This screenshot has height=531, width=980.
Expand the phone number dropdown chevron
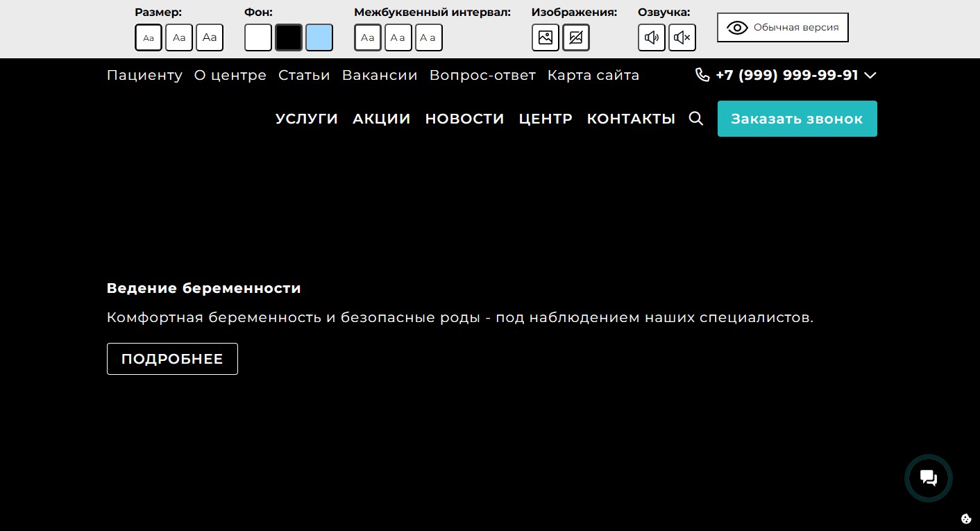870,75
